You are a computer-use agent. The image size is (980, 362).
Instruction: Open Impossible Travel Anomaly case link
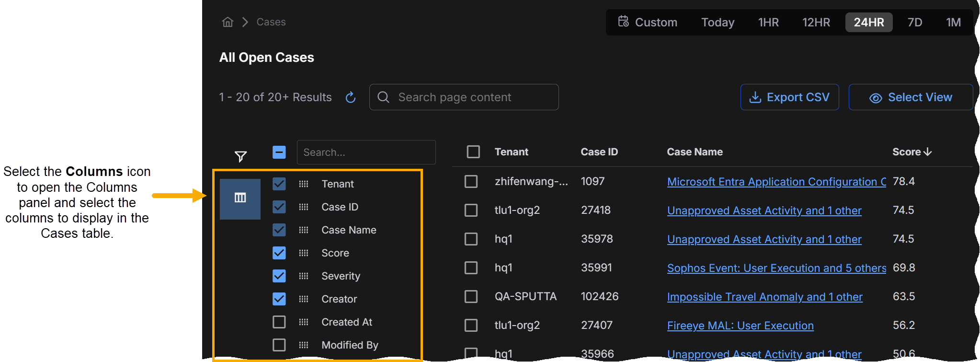(x=764, y=297)
